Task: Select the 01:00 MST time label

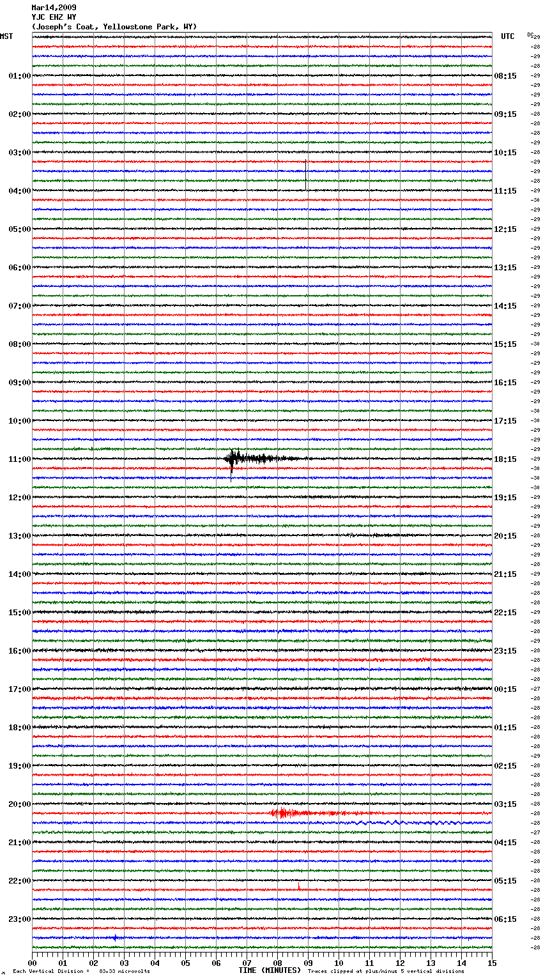Action: (x=20, y=76)
